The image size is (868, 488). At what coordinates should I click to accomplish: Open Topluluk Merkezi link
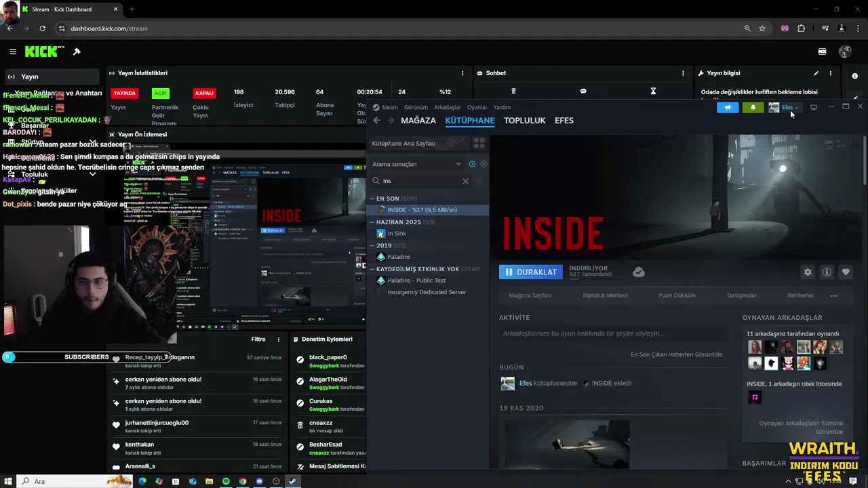coord(605,296)
